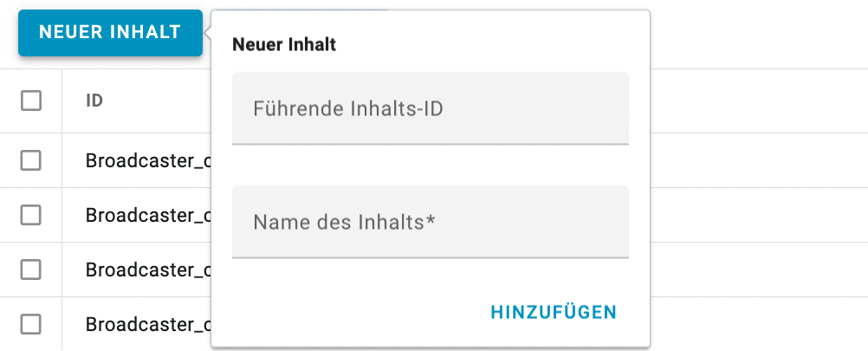Select the third Broadcaster row checkbox
The image size is (868, 351).
pyautogui.click(x=31, y=270)
